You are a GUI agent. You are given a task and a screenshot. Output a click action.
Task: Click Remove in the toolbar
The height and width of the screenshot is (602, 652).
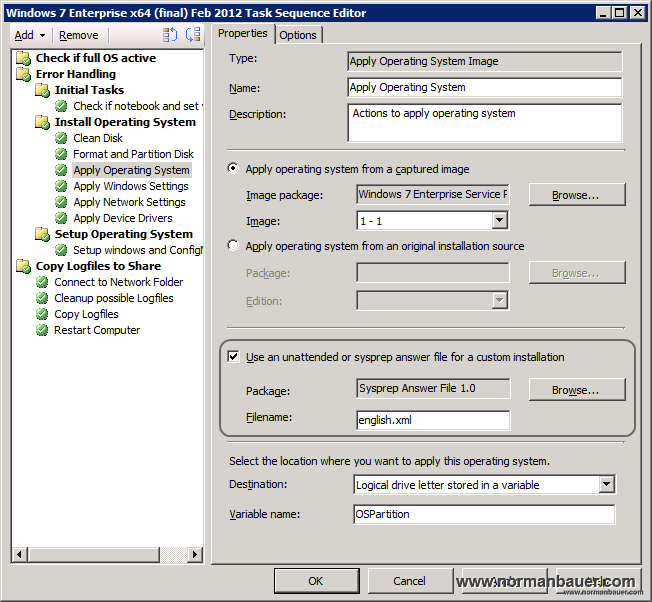(79, 35)
